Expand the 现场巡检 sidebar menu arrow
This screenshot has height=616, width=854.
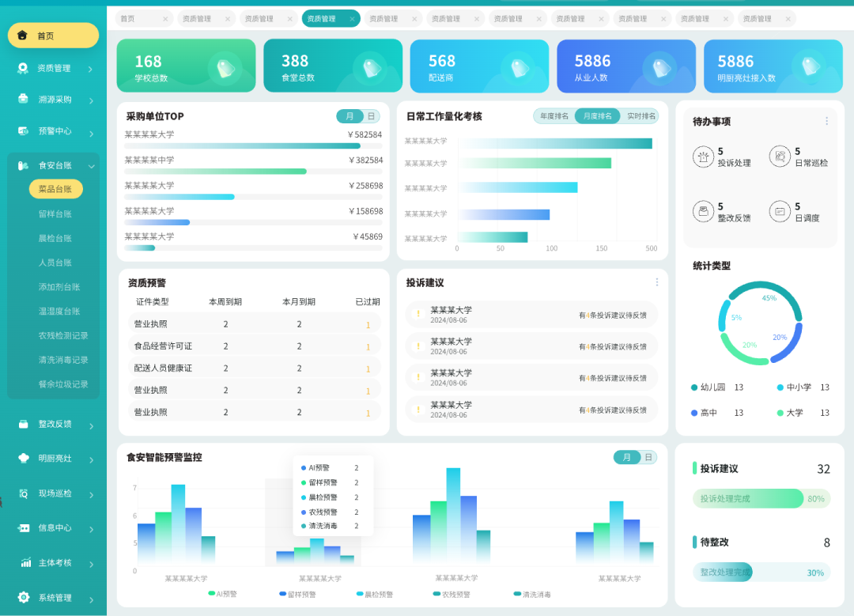91,495
